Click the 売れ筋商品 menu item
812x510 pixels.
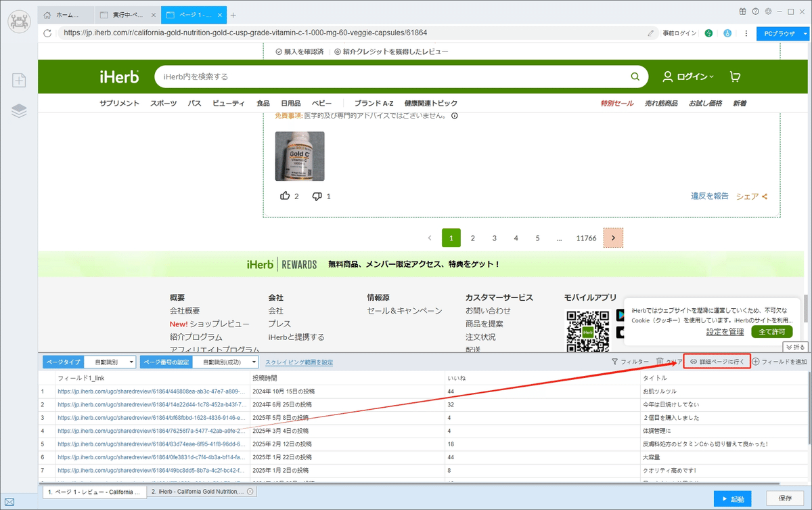661,103
